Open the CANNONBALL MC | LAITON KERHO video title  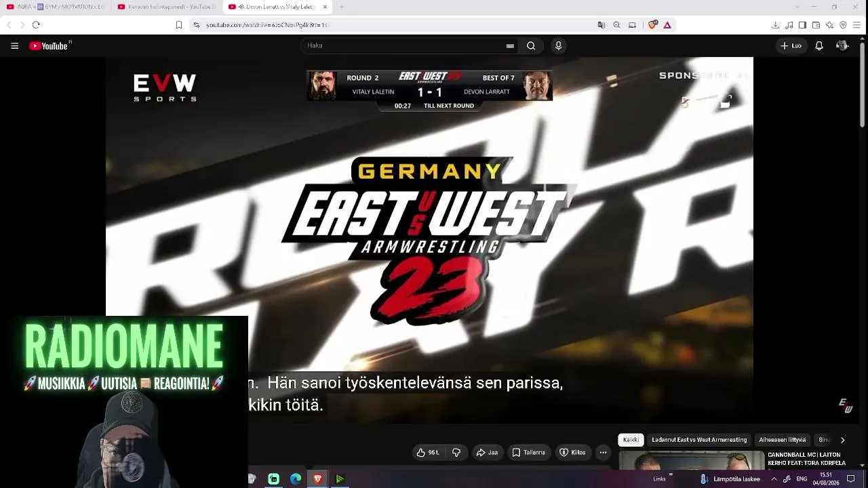806,459
